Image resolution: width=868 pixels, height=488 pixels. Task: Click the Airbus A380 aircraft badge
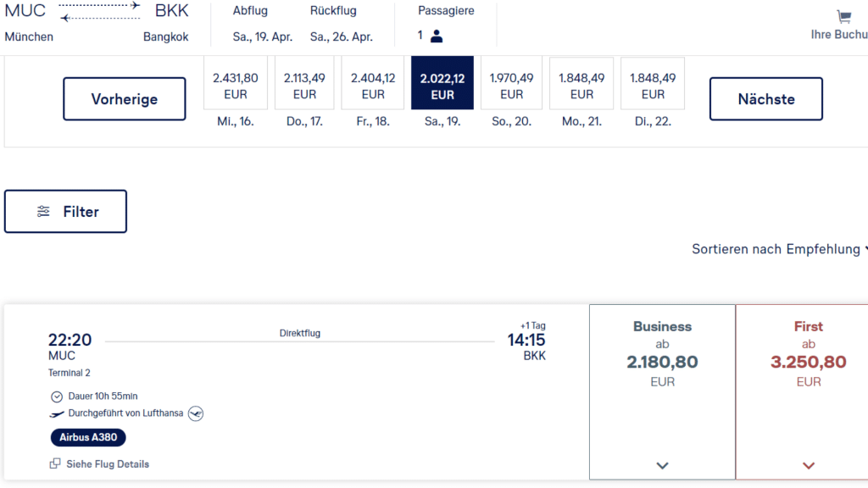click(x=88, y=438)
